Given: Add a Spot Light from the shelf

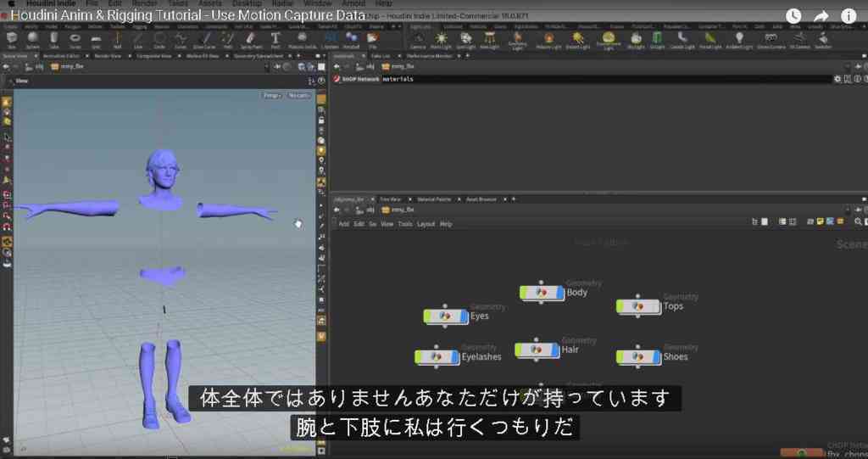Looking at the screenshot, I should pyautogui.click(x=466, y=40).
